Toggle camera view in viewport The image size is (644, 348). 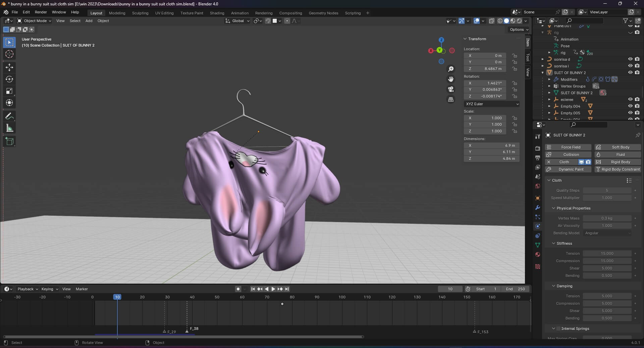(451, 89)
